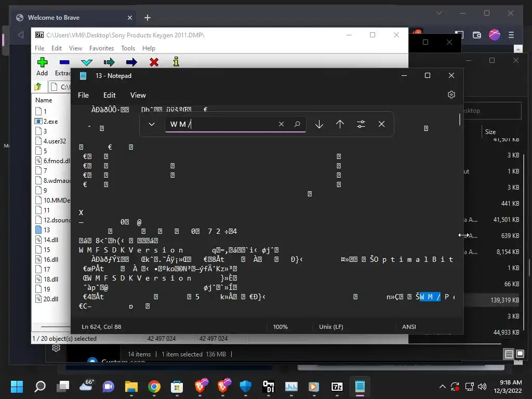
Task: Show hidden system tray icons
Action: [x=443, y=387]
